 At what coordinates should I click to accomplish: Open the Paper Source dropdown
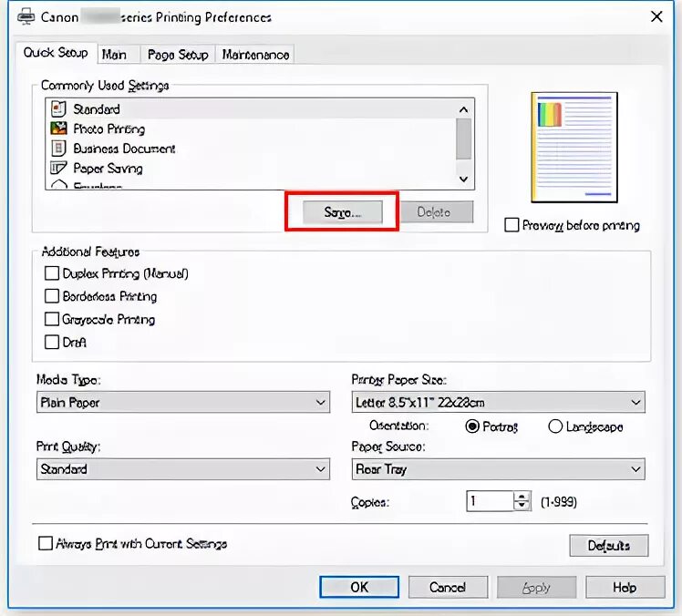pyautogui.click(x=499, y=469)
